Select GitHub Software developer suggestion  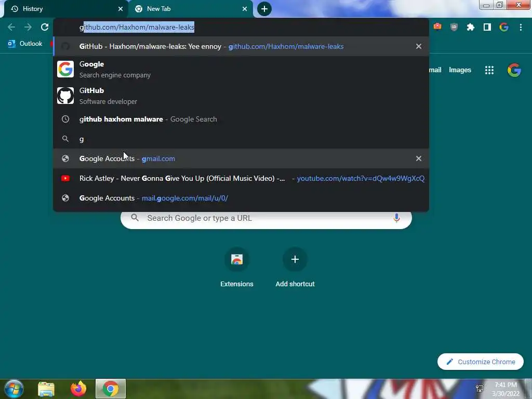(241, 96)
